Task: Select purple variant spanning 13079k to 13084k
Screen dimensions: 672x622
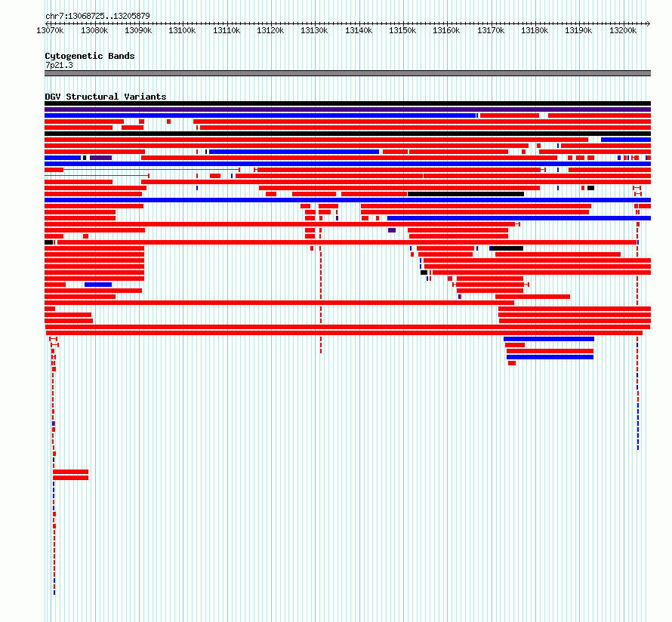Action: (100, 158)
